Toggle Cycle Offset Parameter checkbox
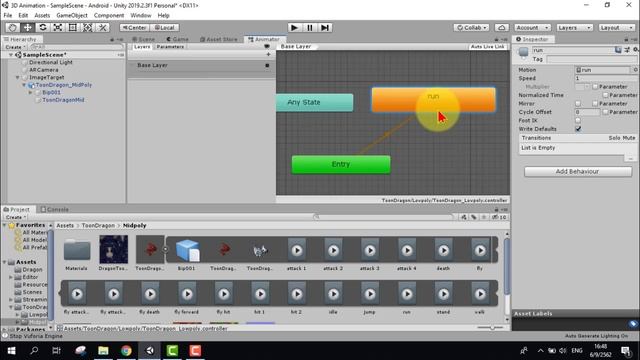 (605, 112)
